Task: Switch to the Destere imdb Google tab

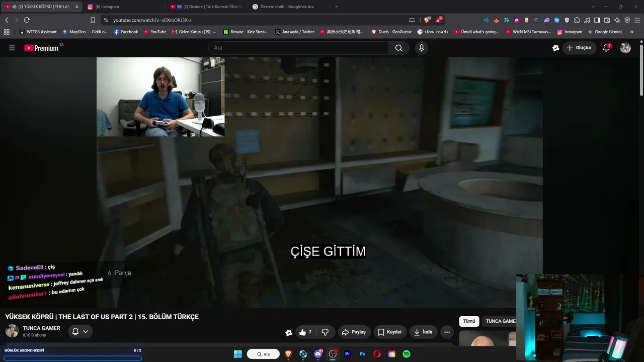Action: pyautogui.click(x=288, y=7)
